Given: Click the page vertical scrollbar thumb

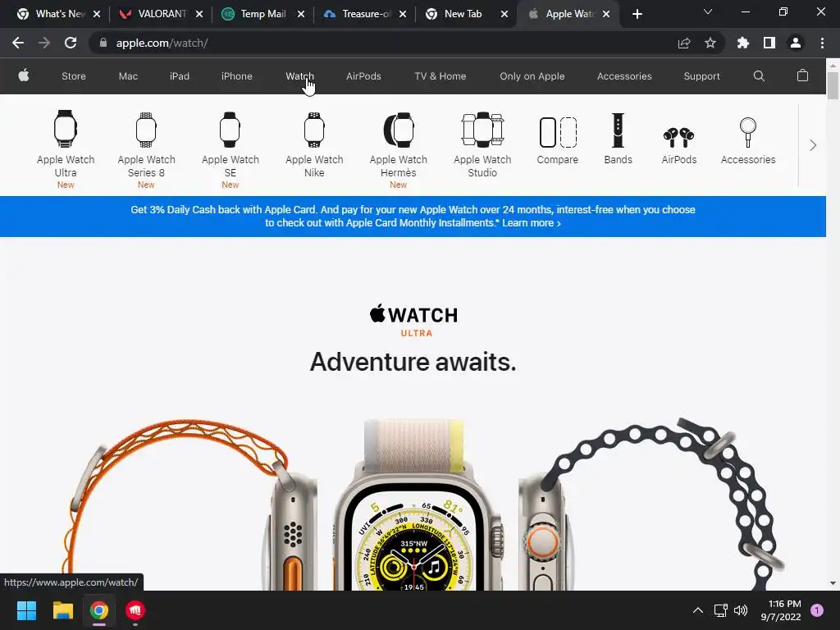Looking at the screenshot, I should coord(833,85).
